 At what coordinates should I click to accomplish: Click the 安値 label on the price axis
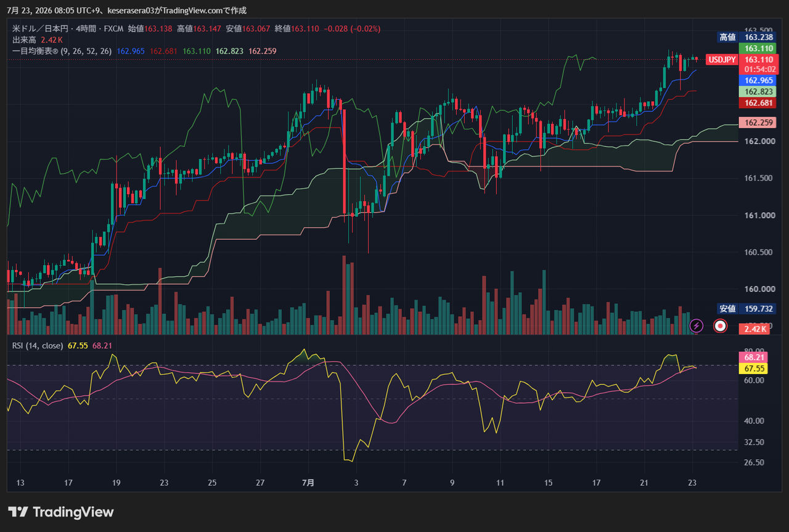727,309
